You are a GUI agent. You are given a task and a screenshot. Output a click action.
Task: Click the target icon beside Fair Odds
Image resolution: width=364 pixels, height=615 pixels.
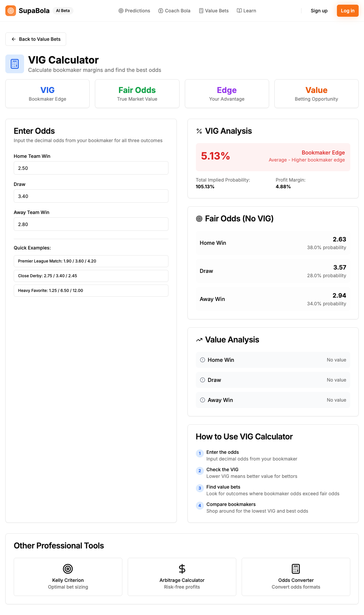pyautogui.click(x=199, y=219)
